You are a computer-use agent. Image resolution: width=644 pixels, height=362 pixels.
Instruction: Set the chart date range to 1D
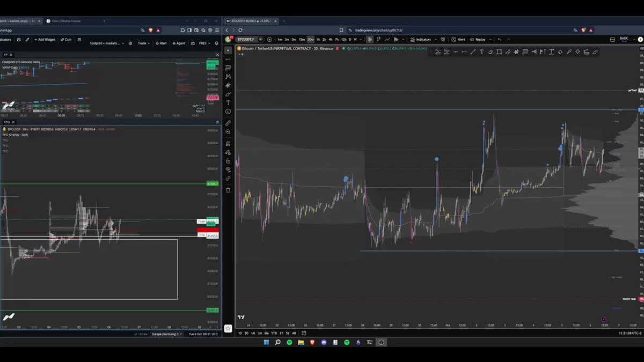[240, 333]
